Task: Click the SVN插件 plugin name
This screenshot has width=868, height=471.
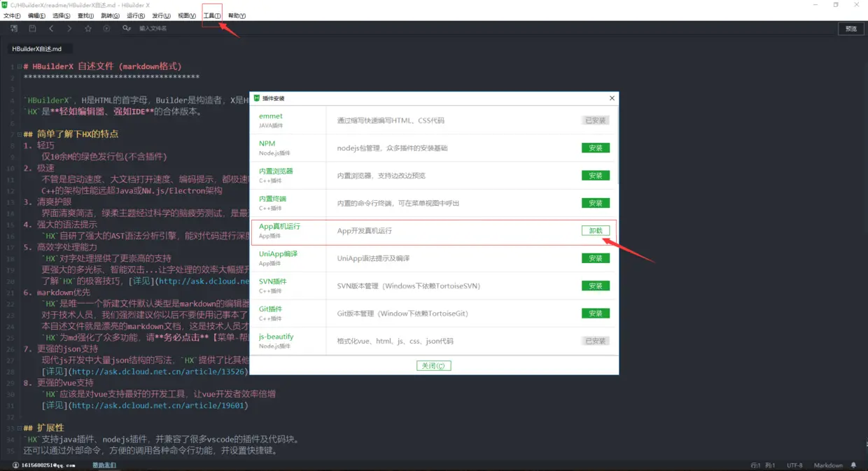Action: pyautogui.click(x=272, y=281)
